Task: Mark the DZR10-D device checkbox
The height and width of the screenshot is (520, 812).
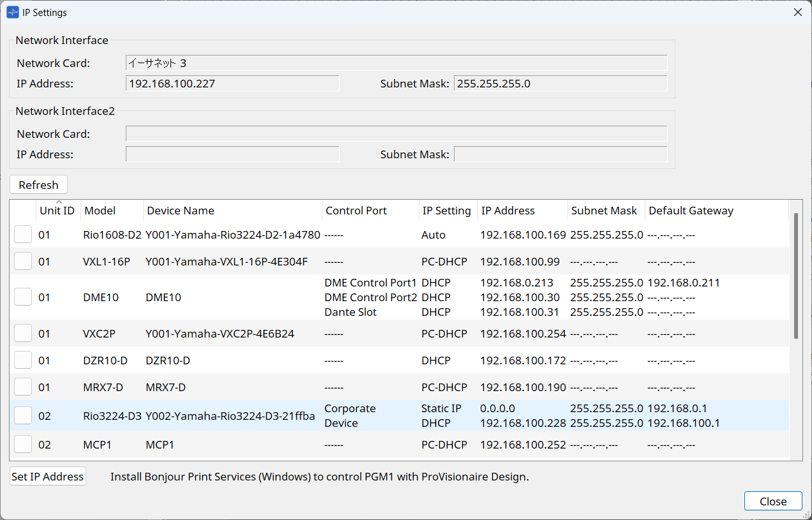Action: coord(23,360)
